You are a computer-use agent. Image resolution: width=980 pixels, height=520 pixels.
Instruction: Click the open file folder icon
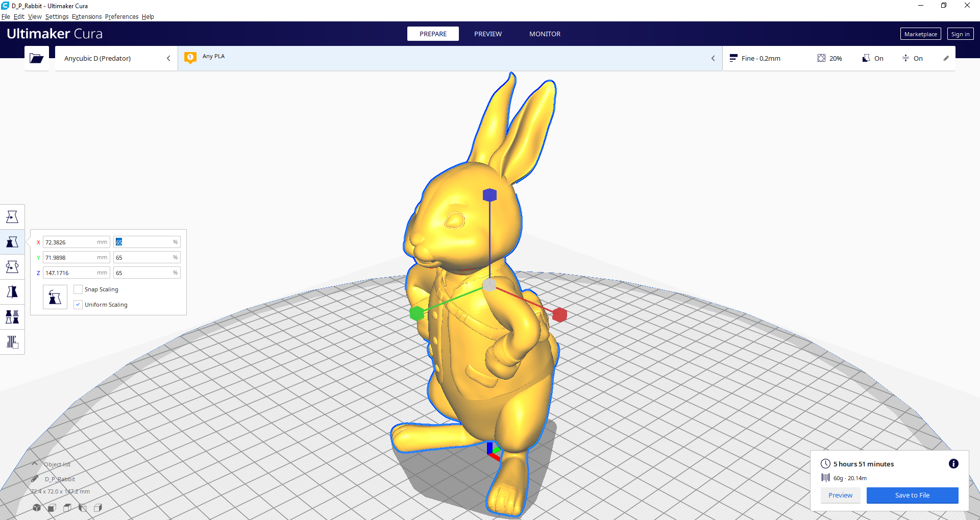coord(37,58)
